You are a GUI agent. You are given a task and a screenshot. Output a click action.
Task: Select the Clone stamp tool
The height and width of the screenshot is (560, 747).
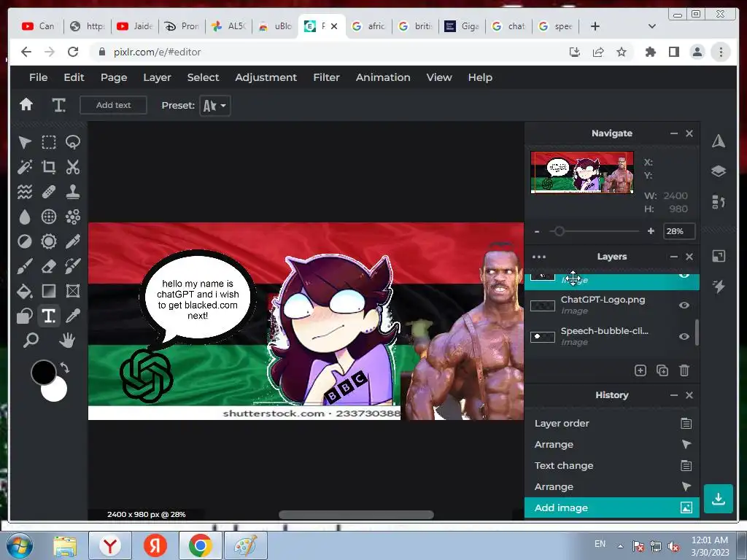click(x=72, y=192)
